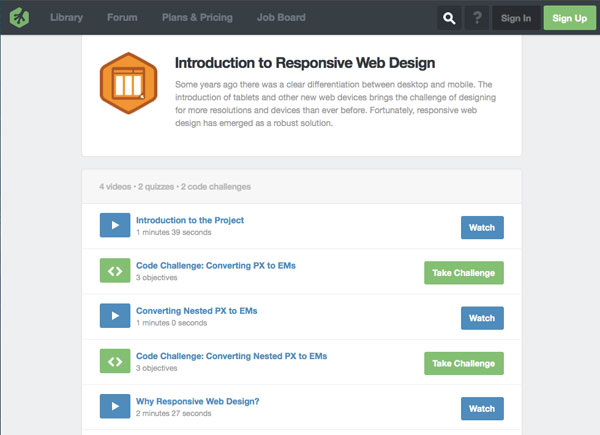Screen dimensions: 600x435
Task: Click the Sign In button
Action: [516, 18]
